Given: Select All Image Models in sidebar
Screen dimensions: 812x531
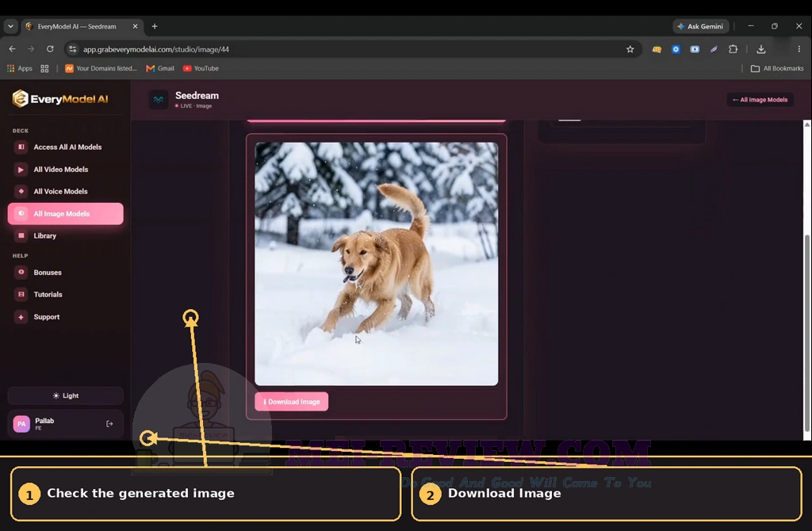Looking at the screenshot, I should (x=65, y=214).
